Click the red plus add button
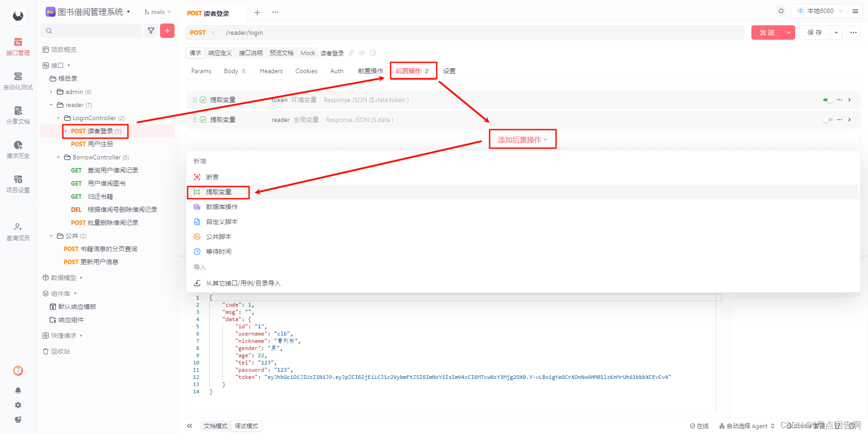 [x=167, y=31]
